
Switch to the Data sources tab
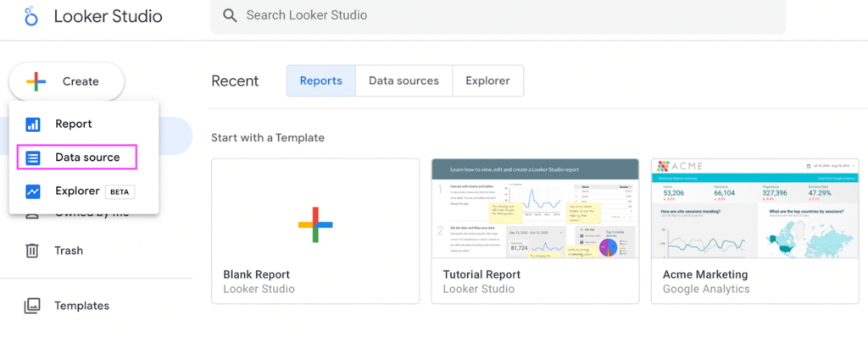tap(404, 80)
